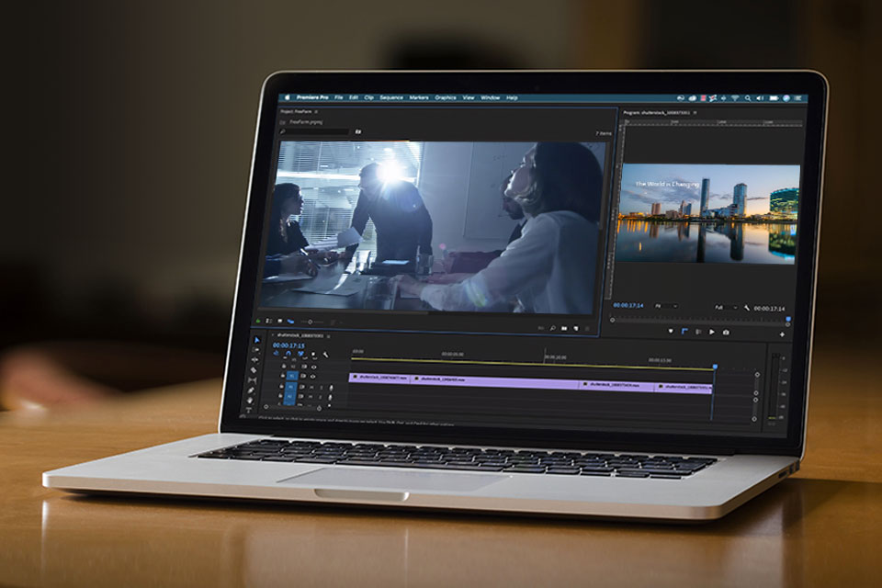
Task: Open the Sequence menu
Action: [390, 97]
